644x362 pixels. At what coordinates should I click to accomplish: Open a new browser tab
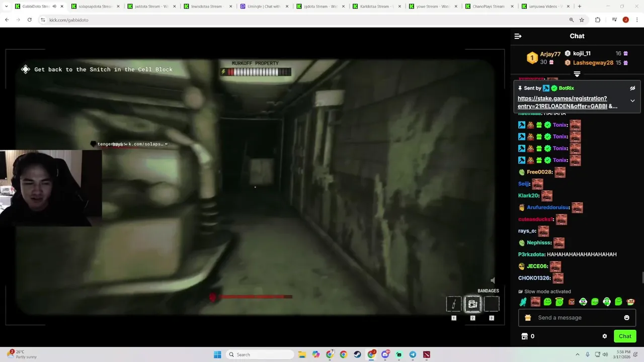coord(580,7)
